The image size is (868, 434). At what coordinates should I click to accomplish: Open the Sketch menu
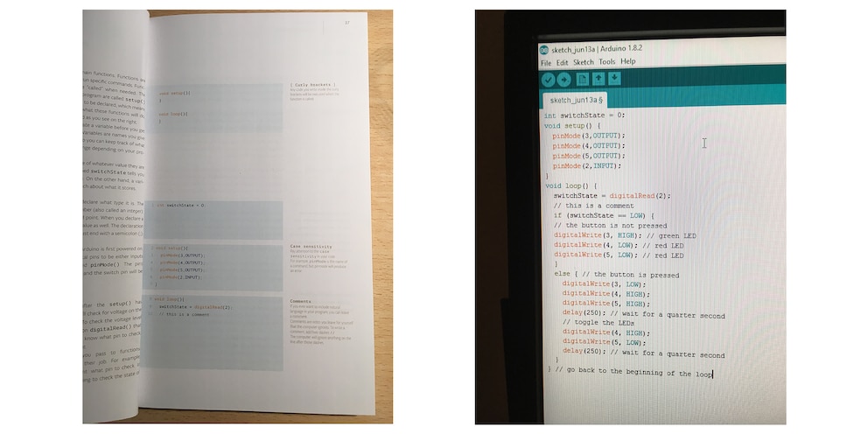click(x=584, y=62)
